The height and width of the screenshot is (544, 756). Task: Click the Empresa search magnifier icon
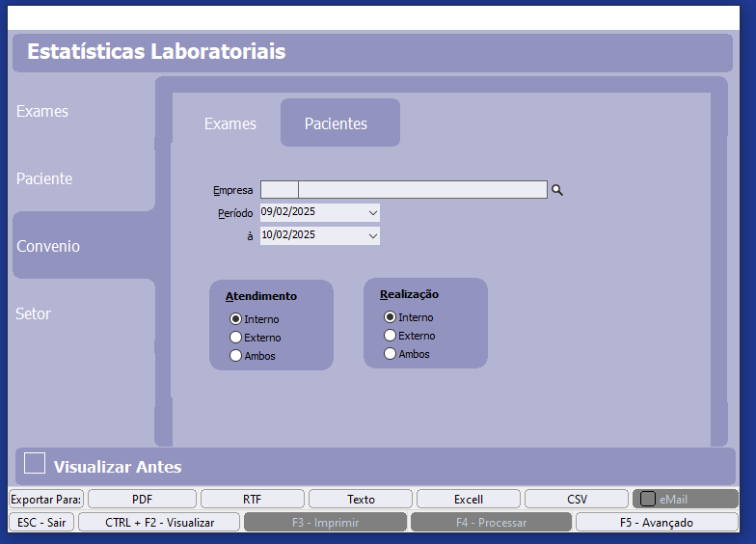click(556, 191)
